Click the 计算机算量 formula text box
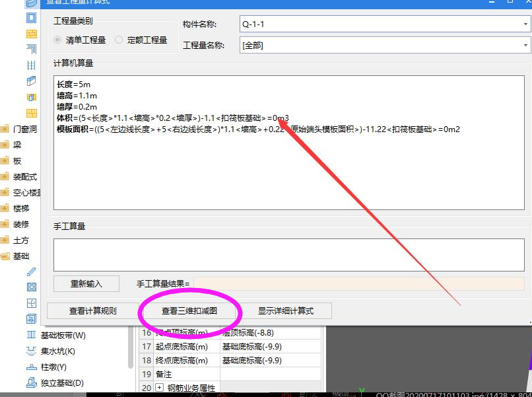Screen dimensions: 532x397 288,143
